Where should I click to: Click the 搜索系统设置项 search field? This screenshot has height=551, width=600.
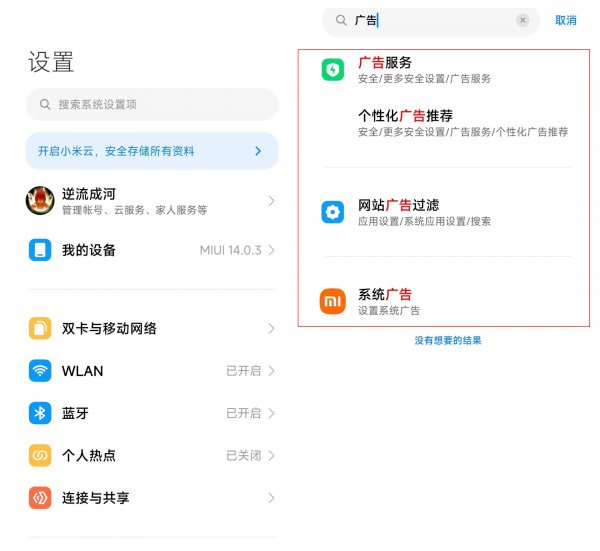tap(152, 104)
